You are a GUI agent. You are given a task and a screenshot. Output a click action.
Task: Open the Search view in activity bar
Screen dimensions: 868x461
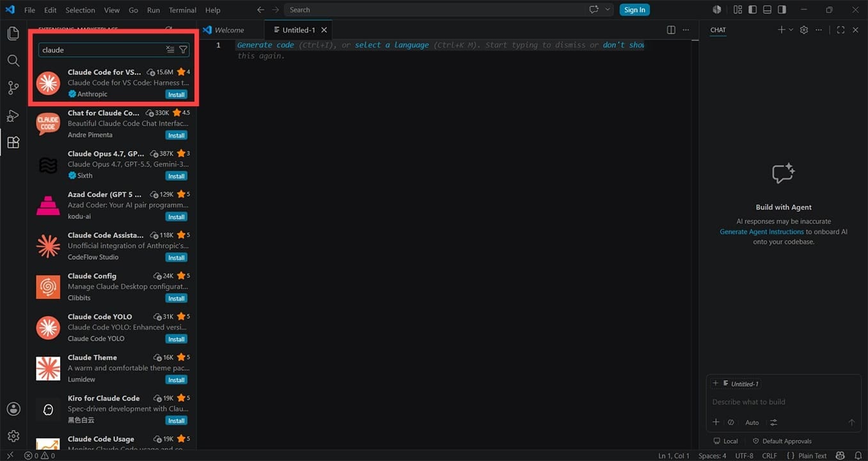[13, 61]
